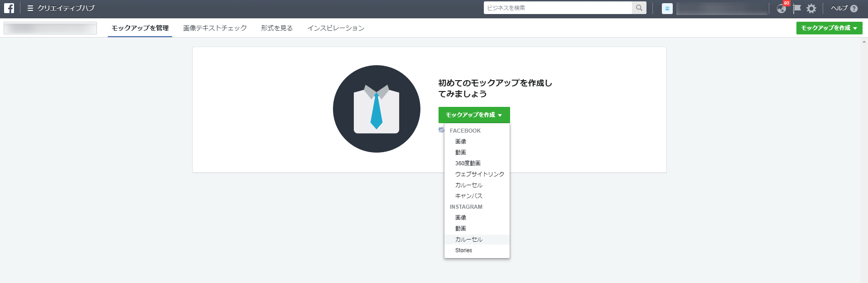The image size is (868, 283).
Task: Choose ウェブサイトリンク from the menu
Action: click(x=477, y=174)
